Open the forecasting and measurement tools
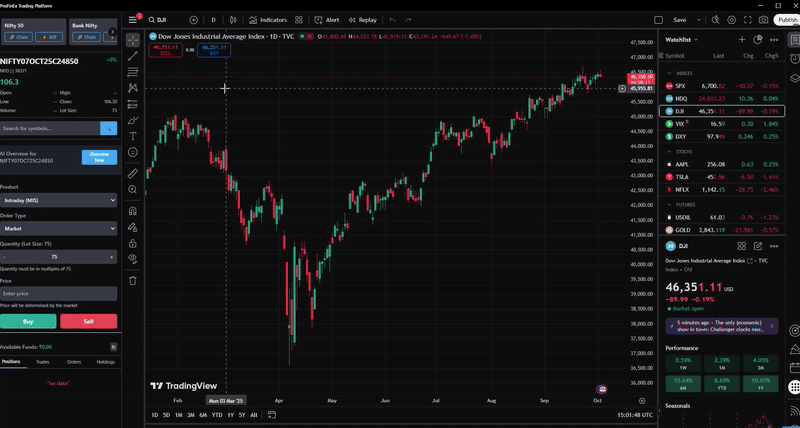800x428 pixels. [133, 104]
